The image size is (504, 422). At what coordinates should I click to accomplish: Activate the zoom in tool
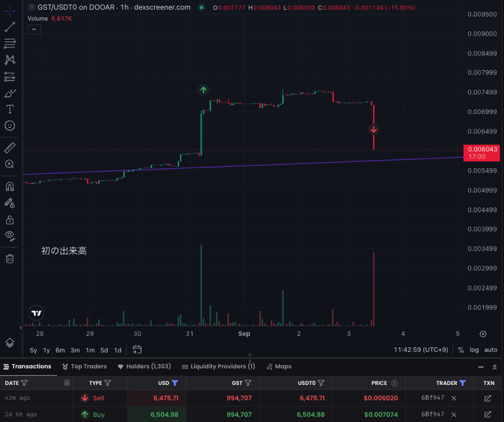(10, 164)
